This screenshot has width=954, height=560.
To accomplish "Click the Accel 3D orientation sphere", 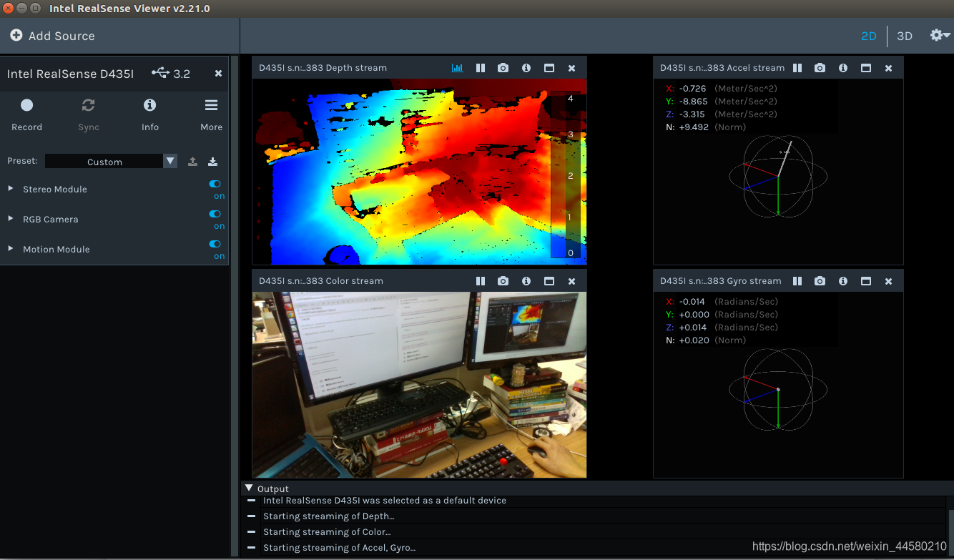I will coord(778,176).
